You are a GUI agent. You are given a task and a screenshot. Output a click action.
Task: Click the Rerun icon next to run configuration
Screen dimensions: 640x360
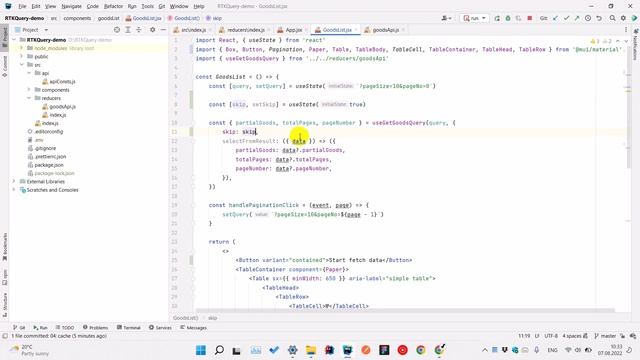(x=497, y=18)
